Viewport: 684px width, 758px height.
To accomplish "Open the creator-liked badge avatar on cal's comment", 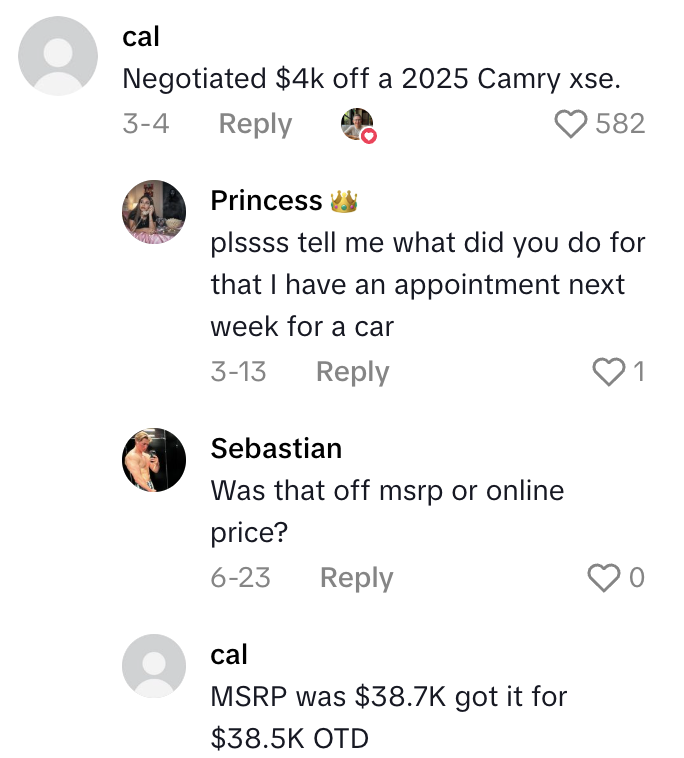I will click(x=357, y=124).
